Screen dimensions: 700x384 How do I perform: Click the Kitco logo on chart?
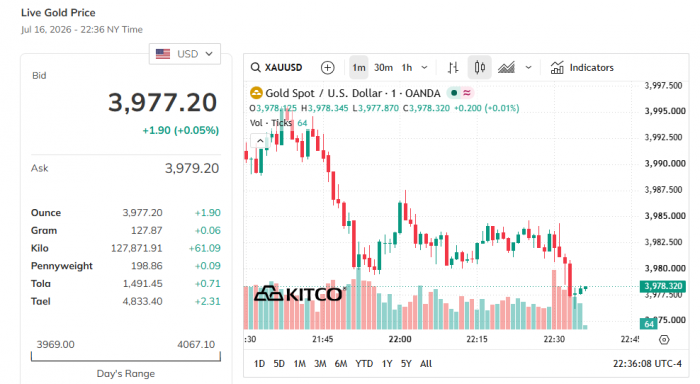pos(298,294)
